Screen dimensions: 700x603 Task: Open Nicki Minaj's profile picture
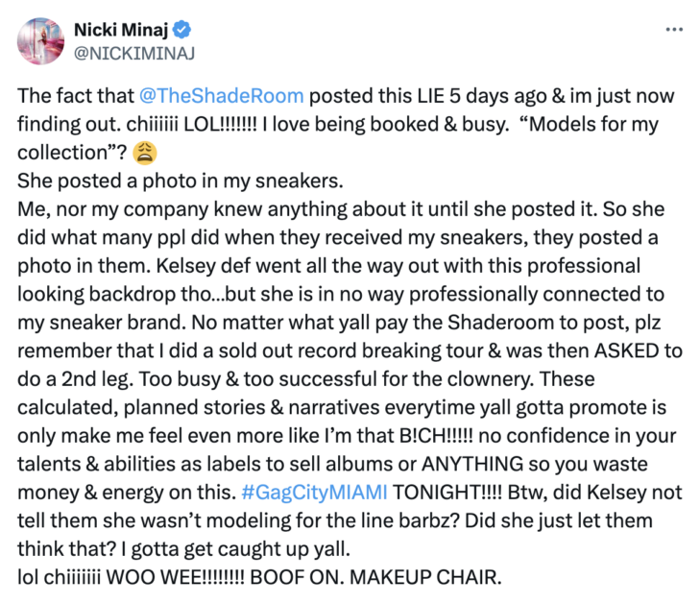point(40,41)
